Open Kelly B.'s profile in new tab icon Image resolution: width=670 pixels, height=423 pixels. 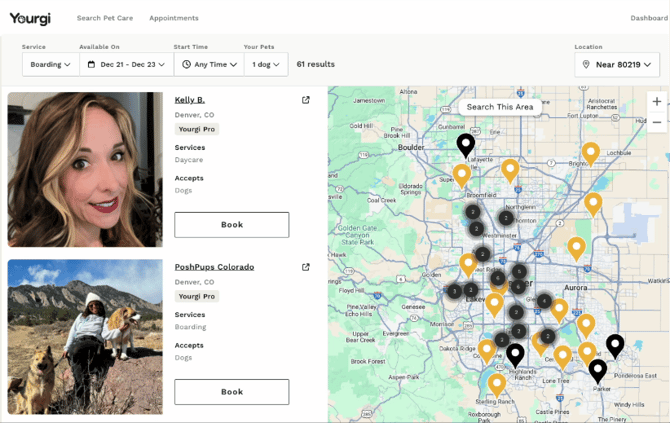tap(306, 100)
